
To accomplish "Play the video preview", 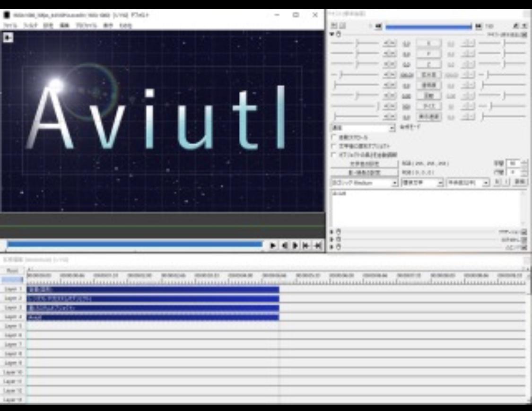I will pyautogui.click(x=272, y=245).
